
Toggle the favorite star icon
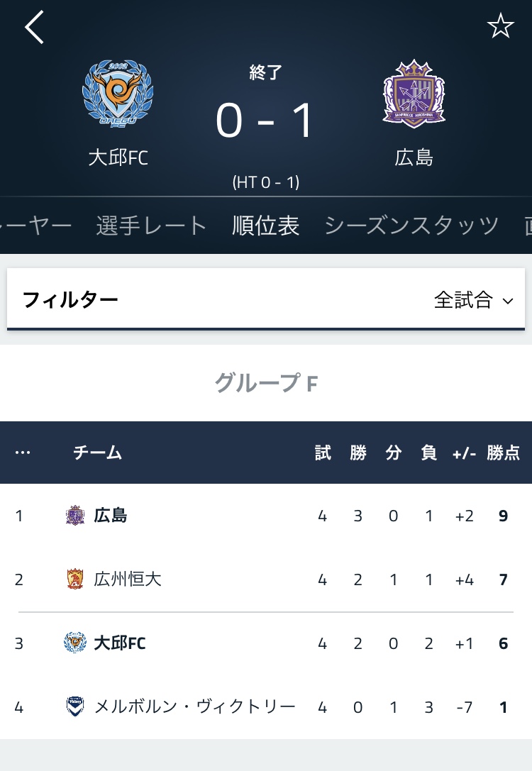point(500,26)
